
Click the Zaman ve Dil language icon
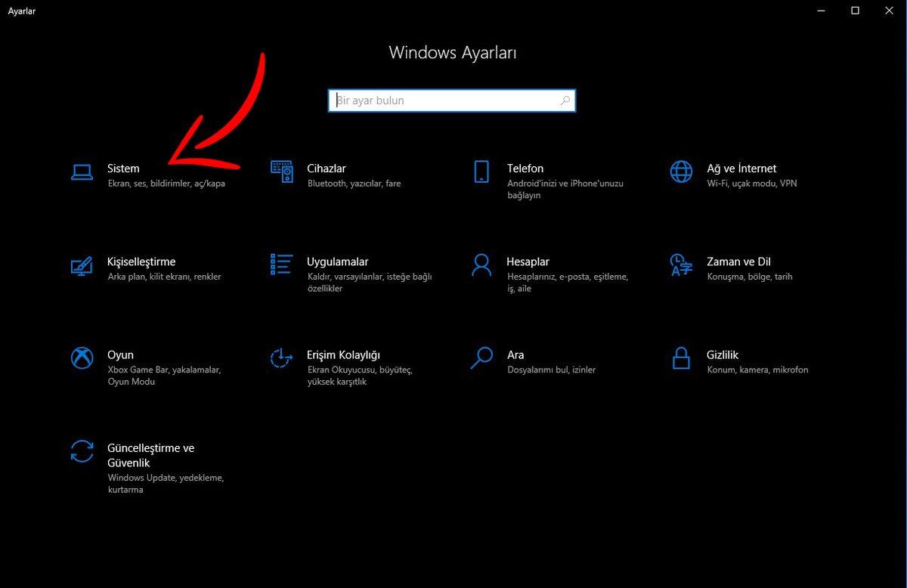tap(681, 265)
